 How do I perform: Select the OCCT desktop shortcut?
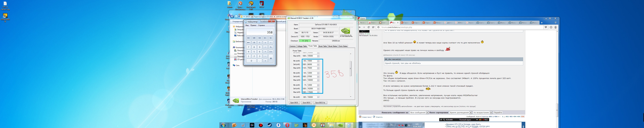click(262, 5)
